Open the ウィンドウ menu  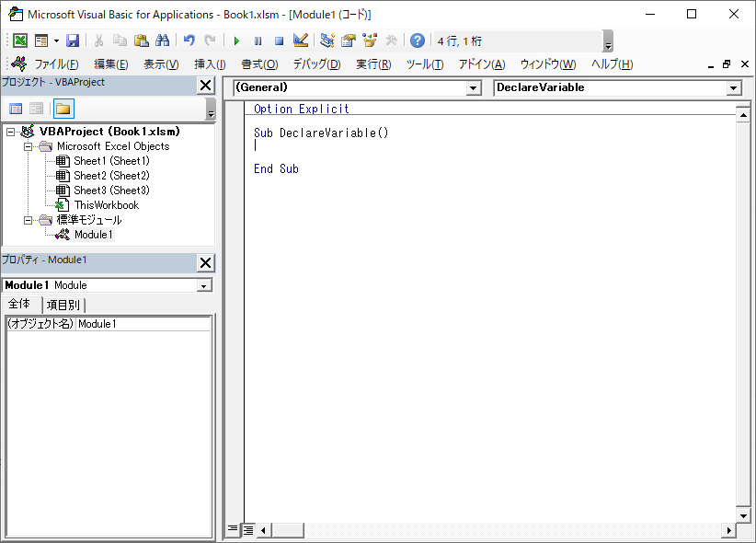click(548, 64)
